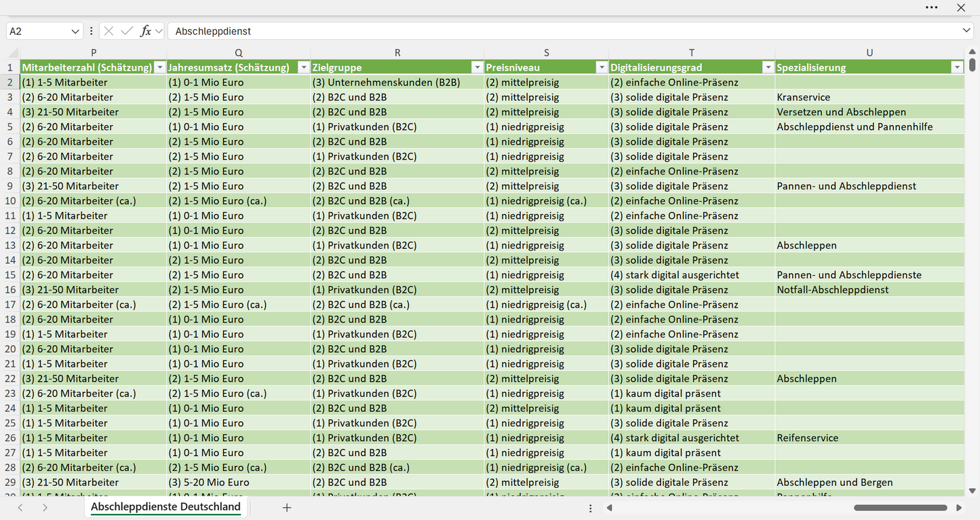Select cell '(3) Unternehmenskunden (B2B)'
This screenshot has width=980, height=520.
click(397, 82)
